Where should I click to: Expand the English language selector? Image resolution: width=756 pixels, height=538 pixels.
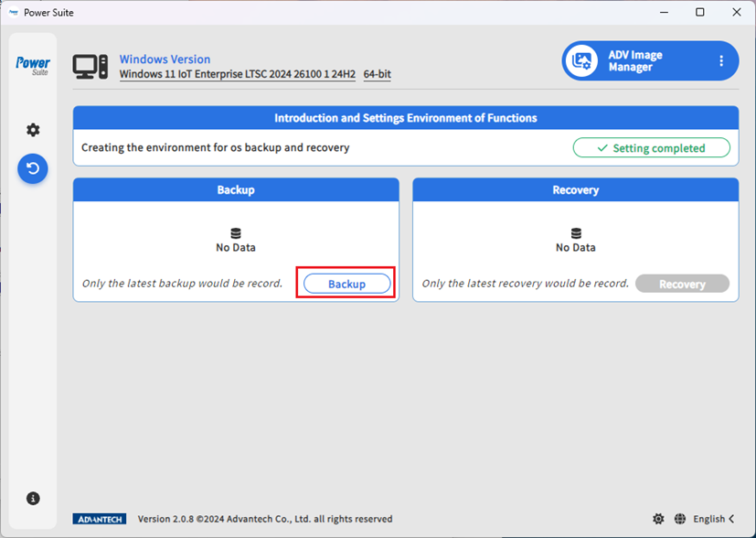(708, 519)
